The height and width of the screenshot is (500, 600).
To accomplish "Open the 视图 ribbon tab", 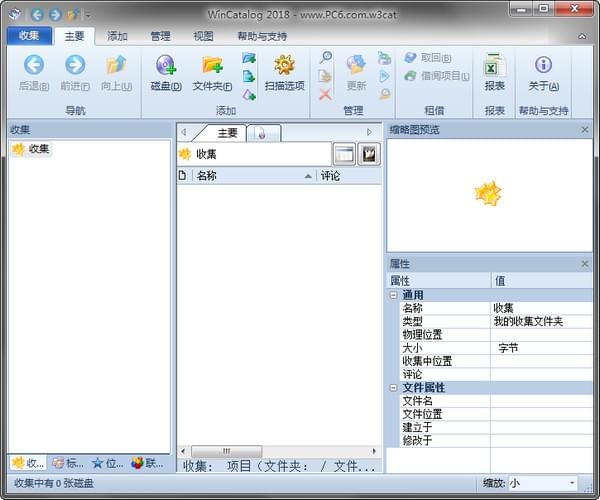I will click(203, 36).
